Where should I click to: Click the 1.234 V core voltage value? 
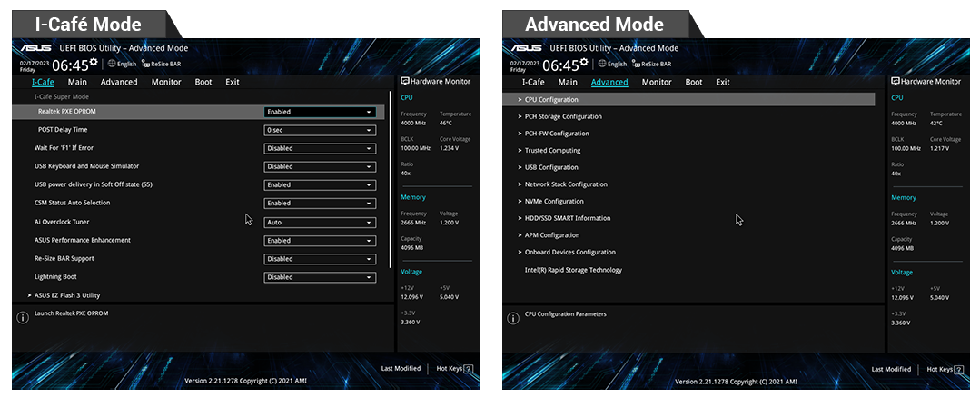click(450, 148)
